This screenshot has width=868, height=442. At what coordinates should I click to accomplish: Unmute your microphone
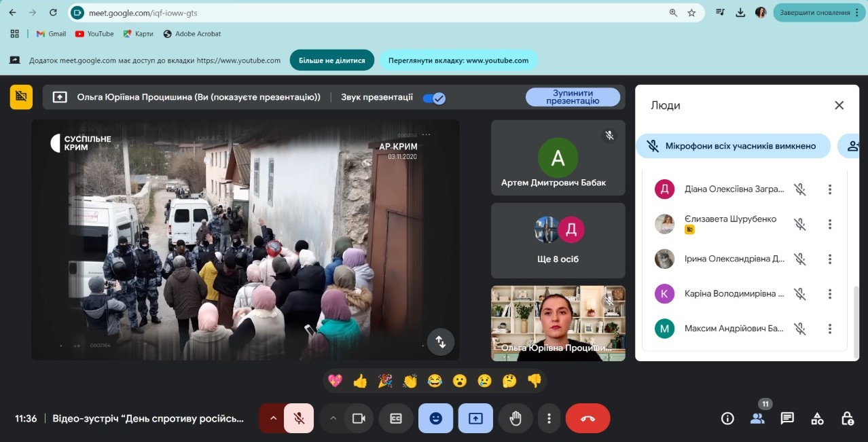pyautogui.click(x=299, y=418)
